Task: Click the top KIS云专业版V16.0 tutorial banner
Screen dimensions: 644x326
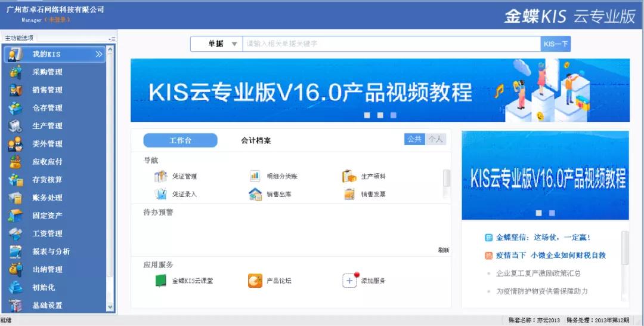Action: 380,90
